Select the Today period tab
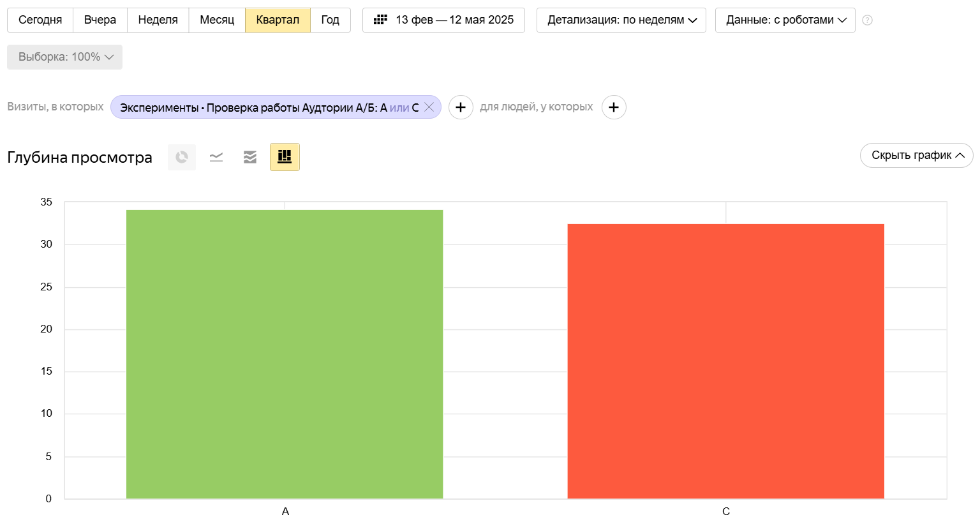980x524 pixels. click(40, 20)
